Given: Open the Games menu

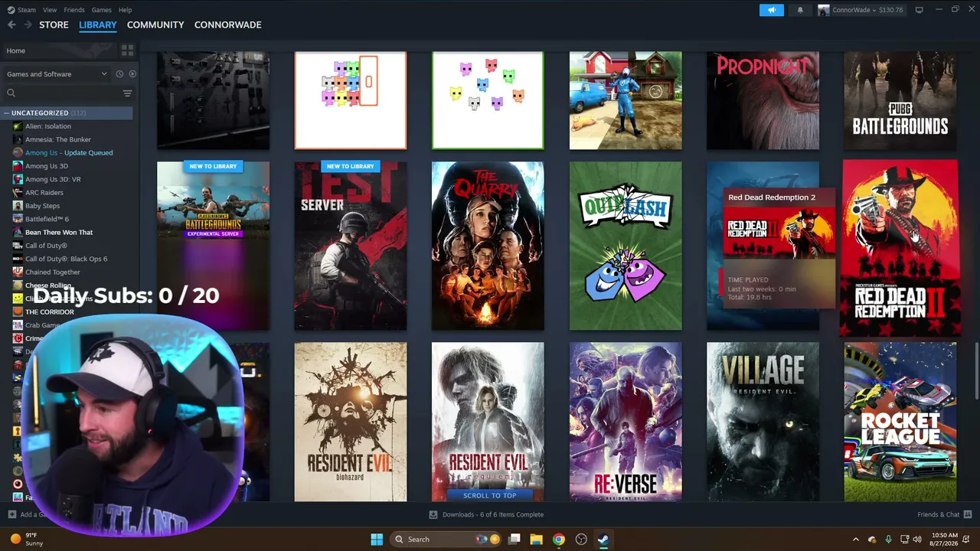Looking at the screenshot, I should point(101,10).
